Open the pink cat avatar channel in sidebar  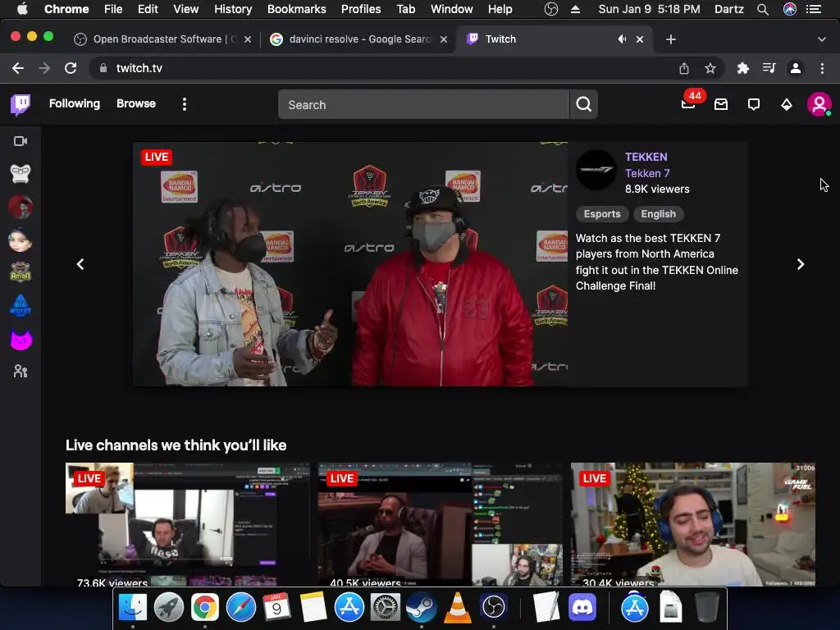click(21, 340)
